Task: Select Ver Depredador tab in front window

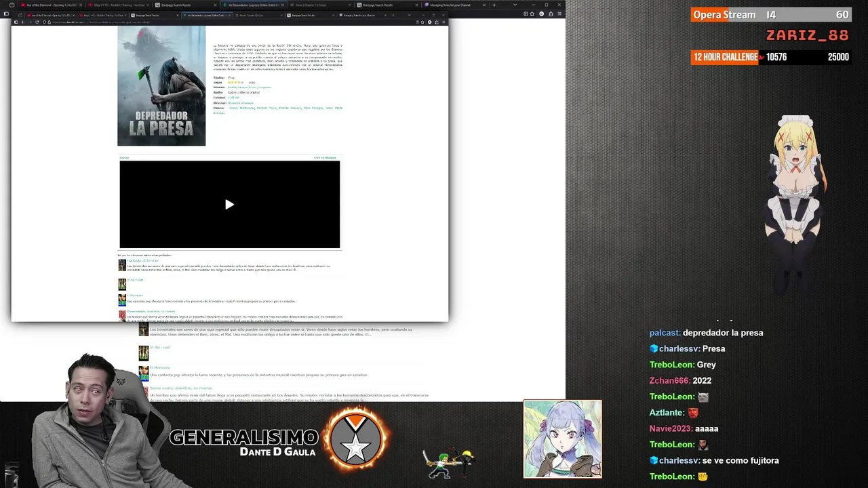Action: pyautogui.click(x=207, y=15)
